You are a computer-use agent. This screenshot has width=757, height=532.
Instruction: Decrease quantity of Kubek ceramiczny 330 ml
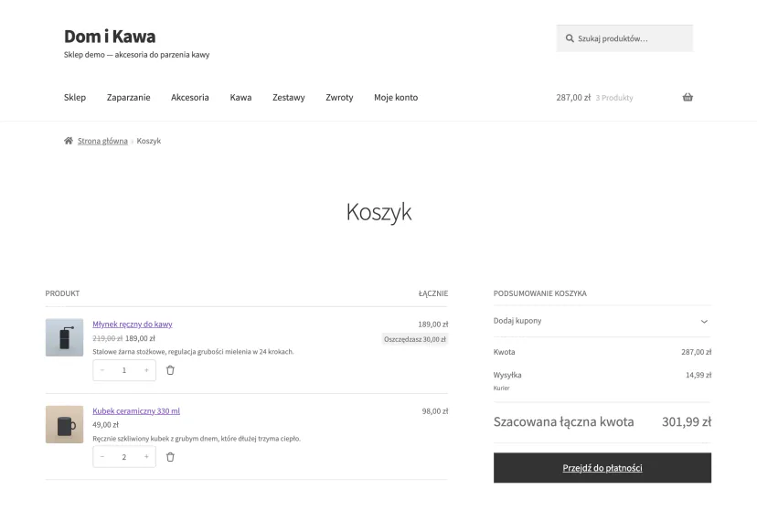point(102,457)
